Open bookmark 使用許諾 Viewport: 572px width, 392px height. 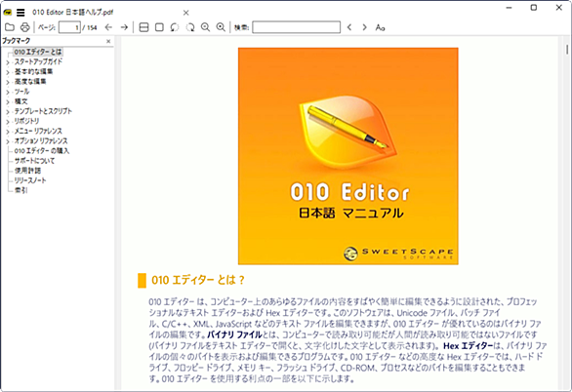27,171
